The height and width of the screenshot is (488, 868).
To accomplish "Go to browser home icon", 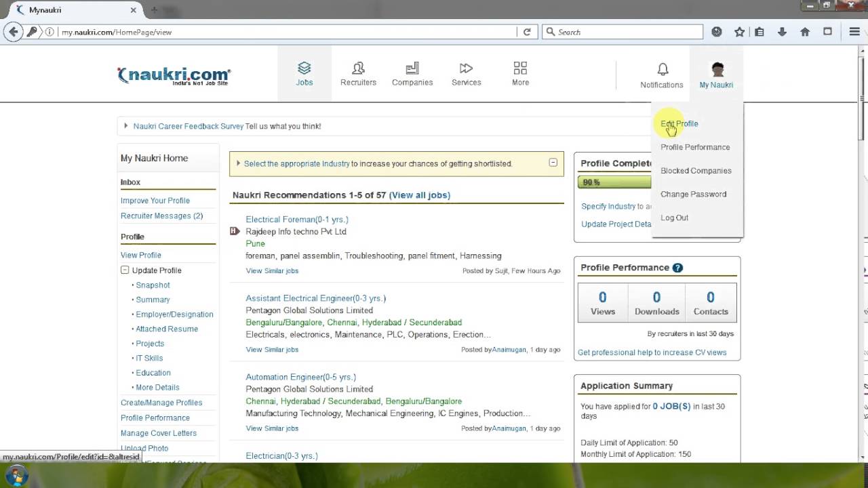I will (805, 32).
